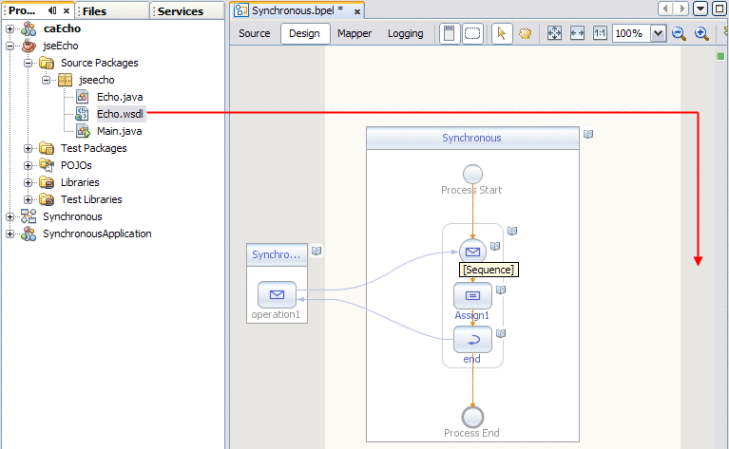Image resolution: width=729 pixels, height=449 pixels.
Task: Collapse the jseecho package node
Action: click(x=46, y=80)
